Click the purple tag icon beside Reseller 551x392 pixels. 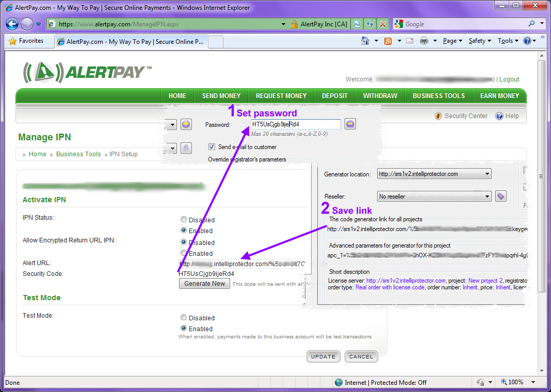point(501,196)
